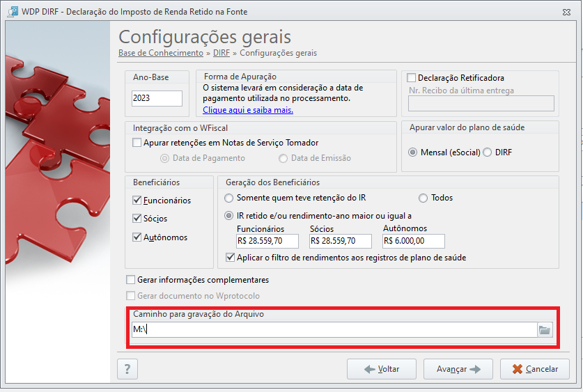Select IR retido e/ou rendimento-ano maior option

pyautogui.click(x=229, y=216)
